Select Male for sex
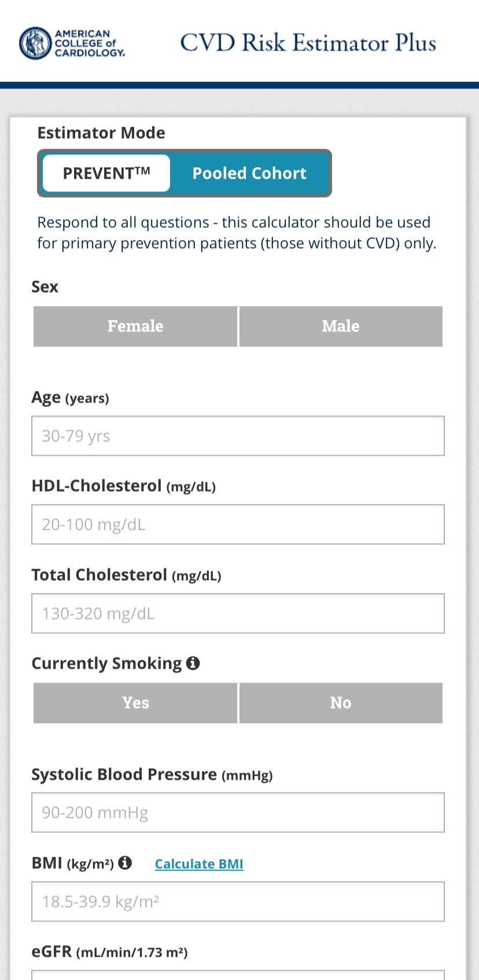Viewport: 479px width, 980px height. click(x=341, y=326)
